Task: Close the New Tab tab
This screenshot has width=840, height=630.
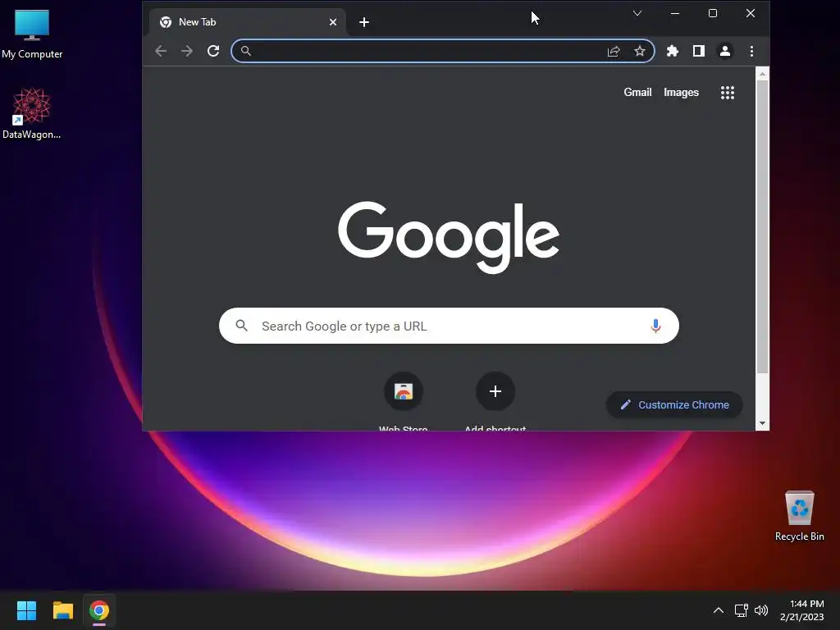Action: (333, 22)
